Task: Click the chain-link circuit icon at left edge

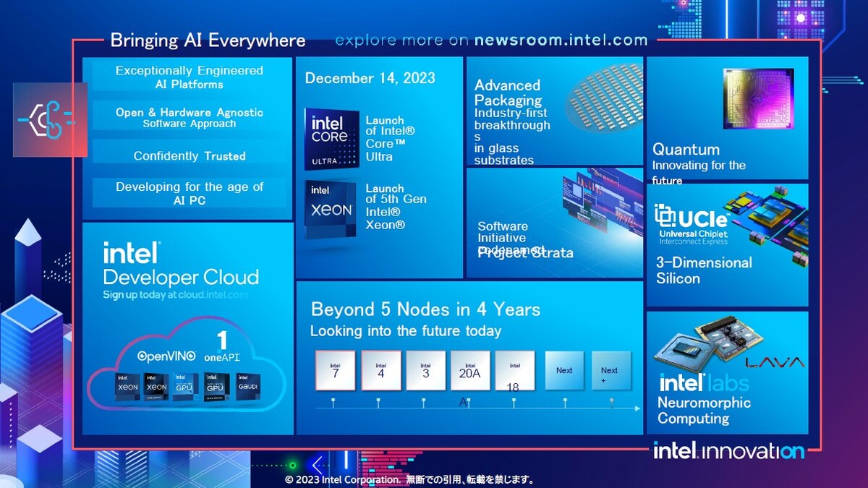Action: click(x=50, y=120)
